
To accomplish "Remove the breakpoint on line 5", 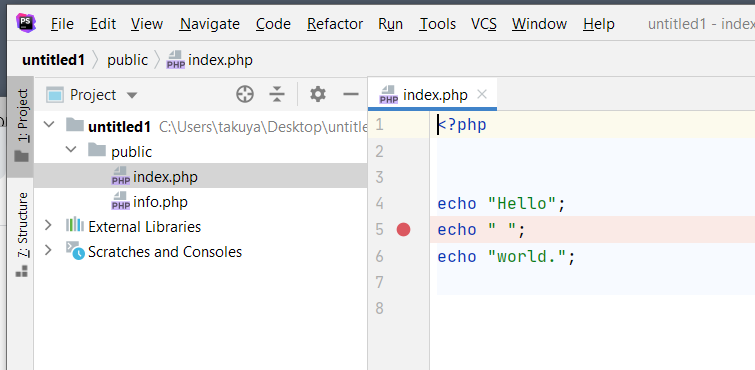I will [x=404, y=230].
